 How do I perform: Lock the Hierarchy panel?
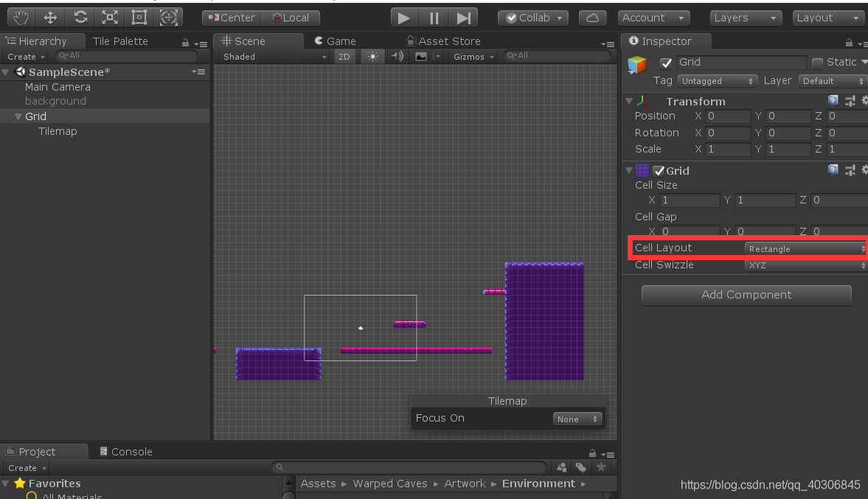point(185,43)
